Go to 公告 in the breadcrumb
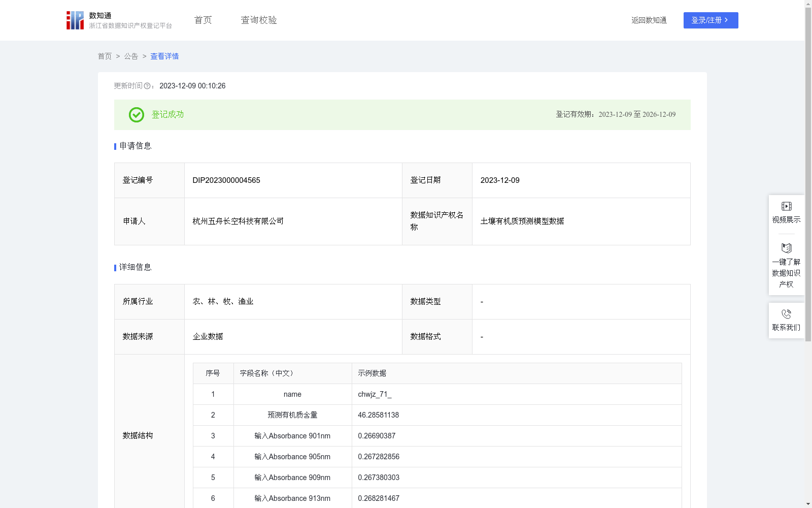 [x=131, y=56]
